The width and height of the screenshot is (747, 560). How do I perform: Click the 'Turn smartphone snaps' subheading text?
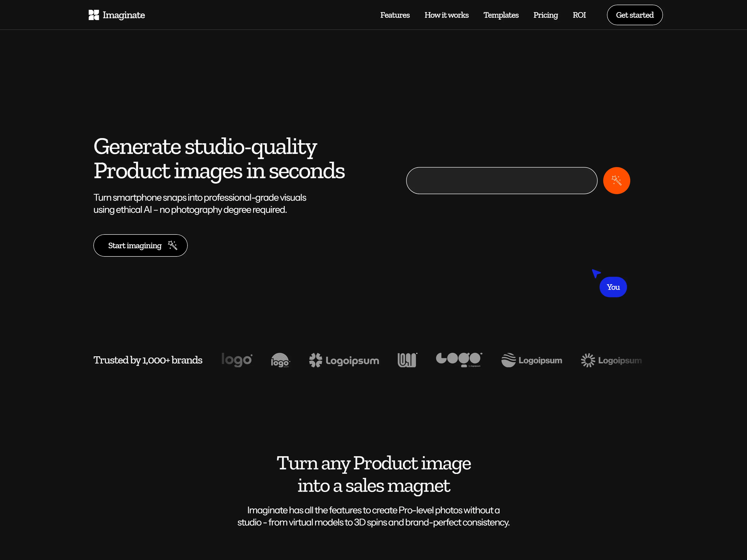tap(200, 203)
